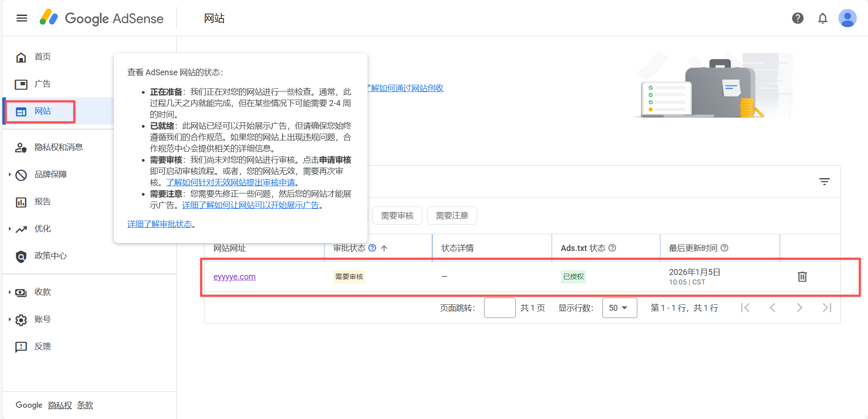Image resolution: width=868 pixels, height=419 pixels.
Task: Delete the eyyyye.com site row
Action: point(802,276)
